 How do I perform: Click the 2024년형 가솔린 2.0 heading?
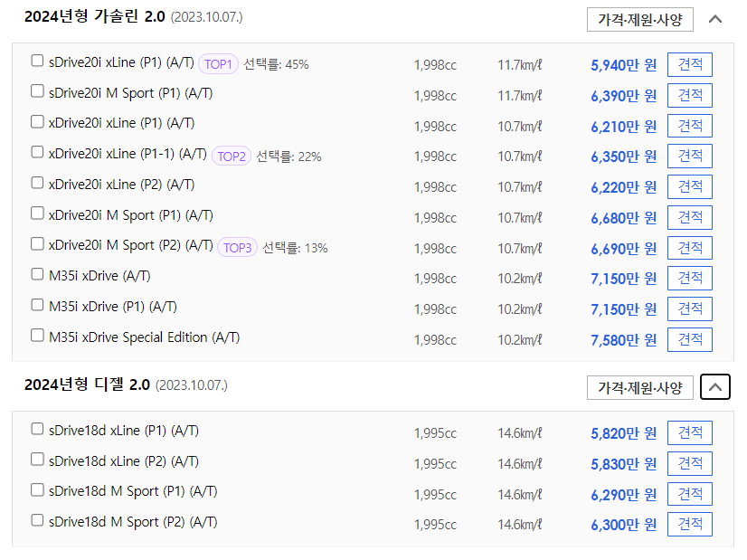(95, 16)
